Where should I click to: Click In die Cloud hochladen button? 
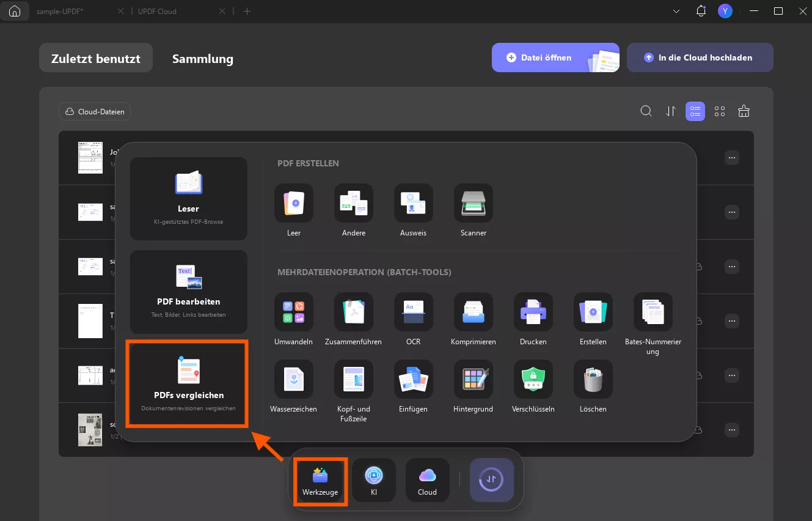[x=700, y=57]
